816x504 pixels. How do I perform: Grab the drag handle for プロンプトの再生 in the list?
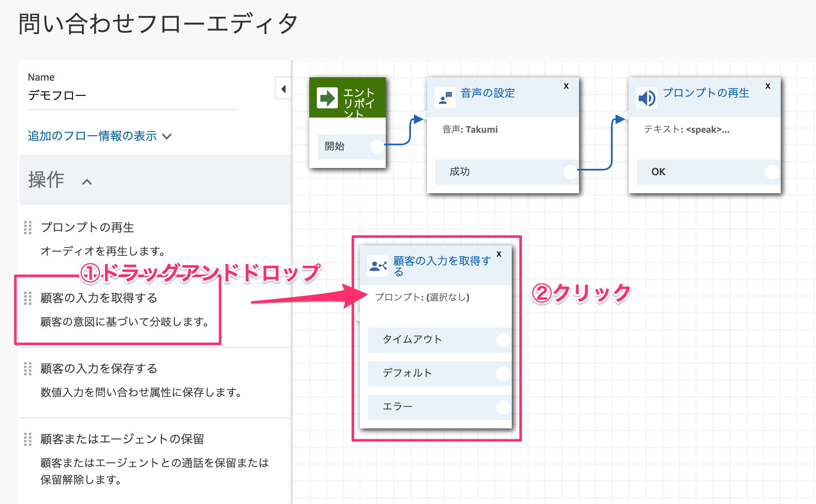tap(28, 227)
